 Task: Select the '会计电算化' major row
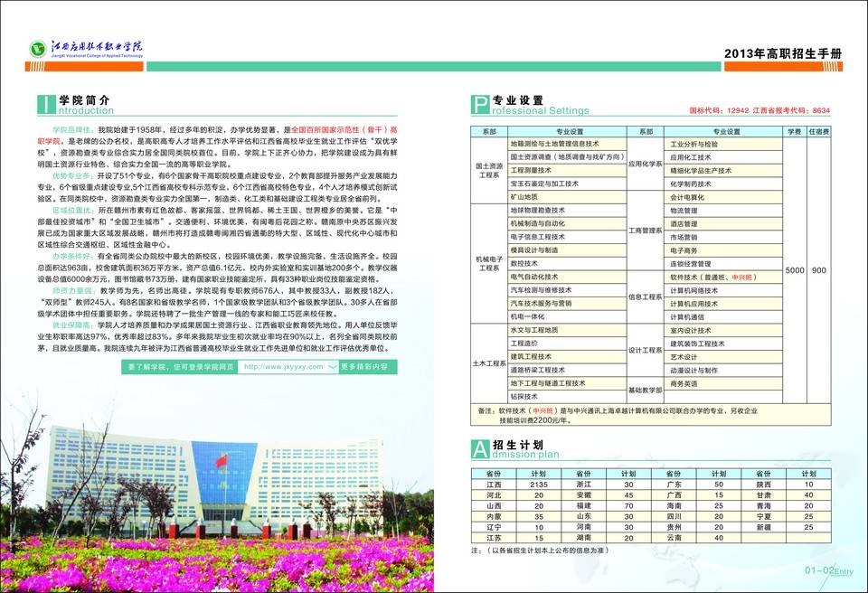(723, 197)
